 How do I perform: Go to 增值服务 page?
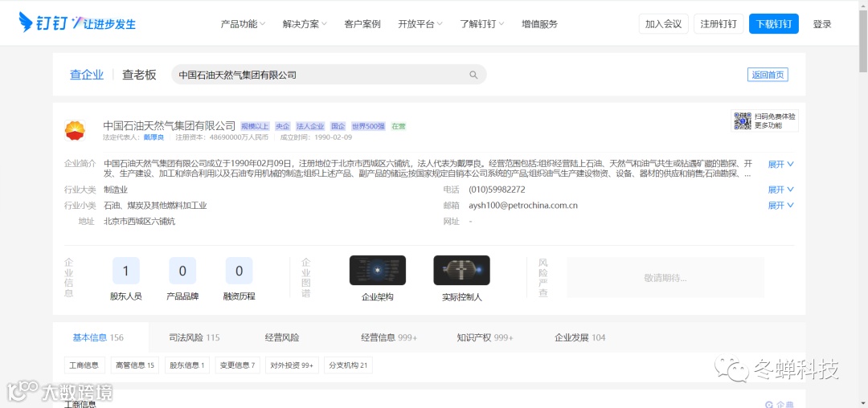coord(540,24)
